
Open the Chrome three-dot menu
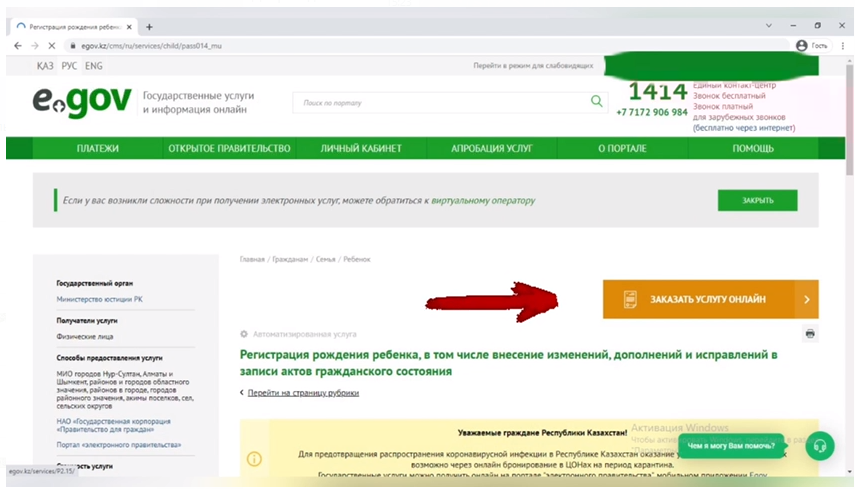[839, 46]
